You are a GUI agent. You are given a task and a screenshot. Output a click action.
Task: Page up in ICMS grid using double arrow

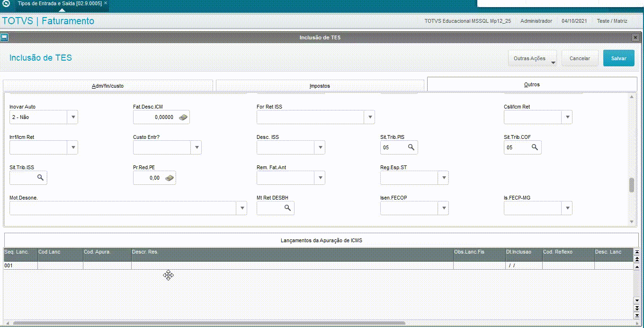(636, 259)
